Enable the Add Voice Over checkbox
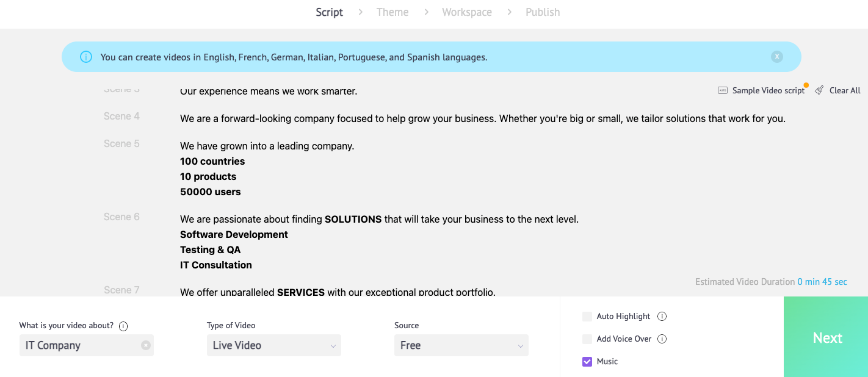868x377 pixels. click(587, 339)
